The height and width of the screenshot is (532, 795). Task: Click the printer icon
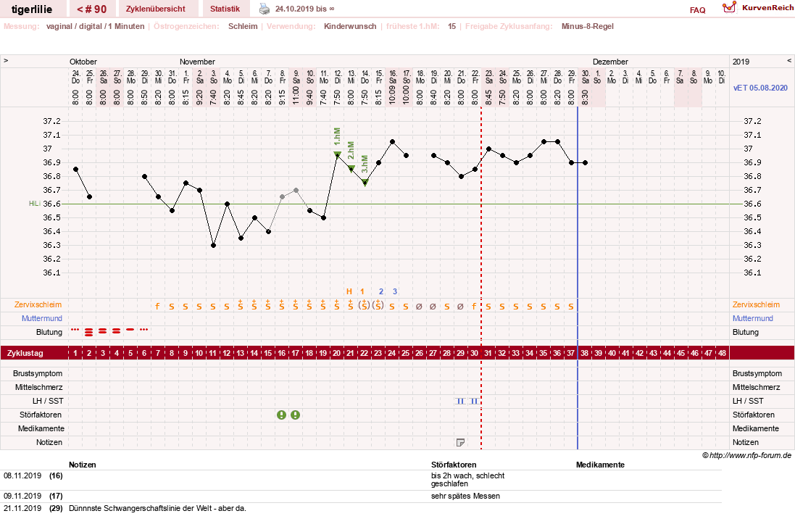(265, 9)
